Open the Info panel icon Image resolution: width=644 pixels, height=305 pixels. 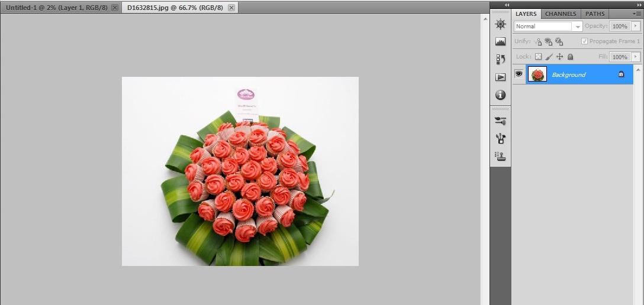pos(500,95)
